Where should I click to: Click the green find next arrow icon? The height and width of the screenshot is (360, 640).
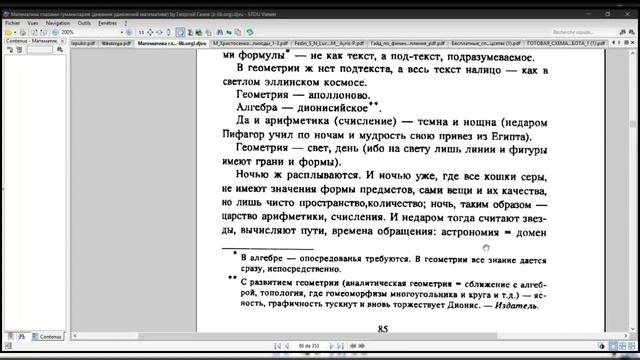(229, 32)
